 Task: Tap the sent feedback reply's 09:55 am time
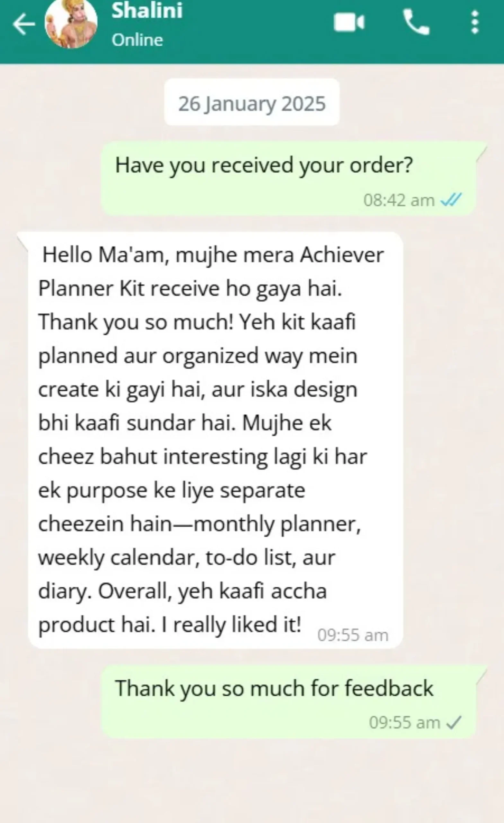(x=404, y=723)
